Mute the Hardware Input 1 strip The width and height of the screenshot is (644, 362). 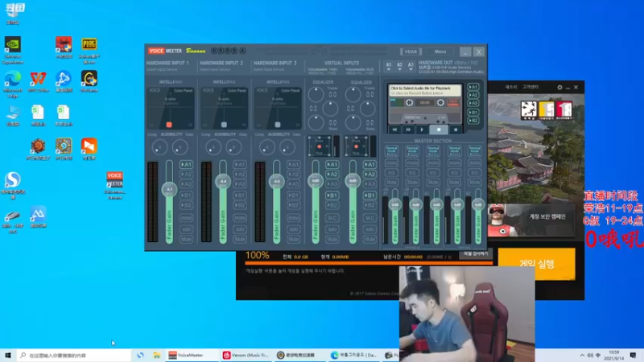[186, 239]
